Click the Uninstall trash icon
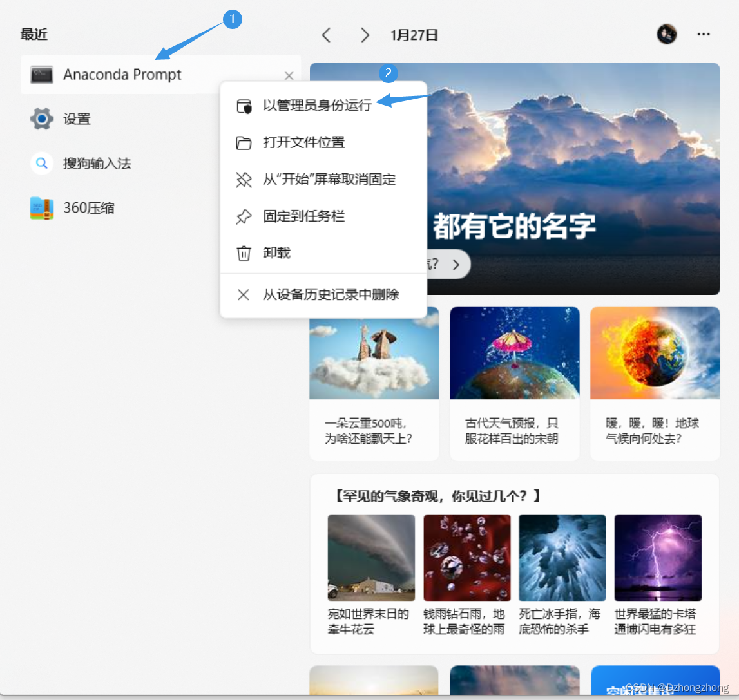 (244, 253)
